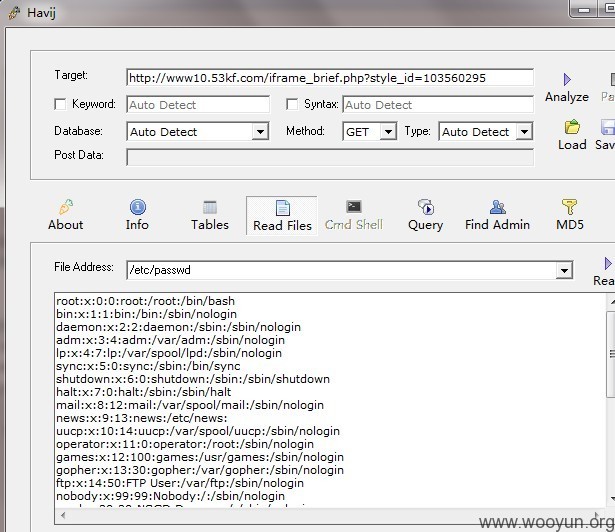Click the line starting with ftp:x:14:50
Viewport: 615px width, 532px height.
[180, 483]
